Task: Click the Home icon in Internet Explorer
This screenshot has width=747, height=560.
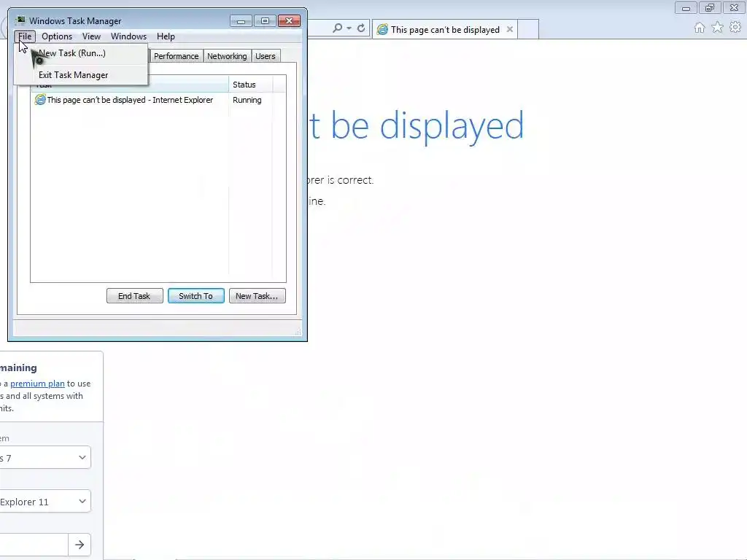Action: pos(700,28)
